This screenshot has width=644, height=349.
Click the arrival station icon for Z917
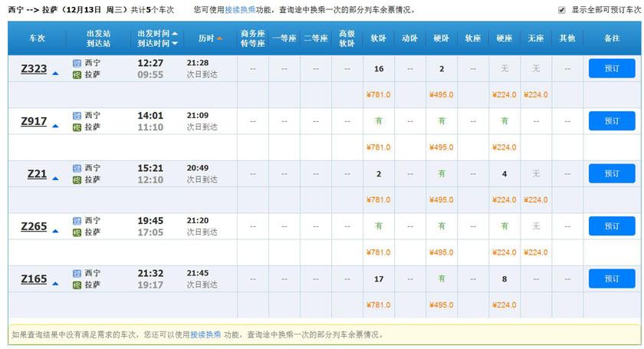click(77, 127)
